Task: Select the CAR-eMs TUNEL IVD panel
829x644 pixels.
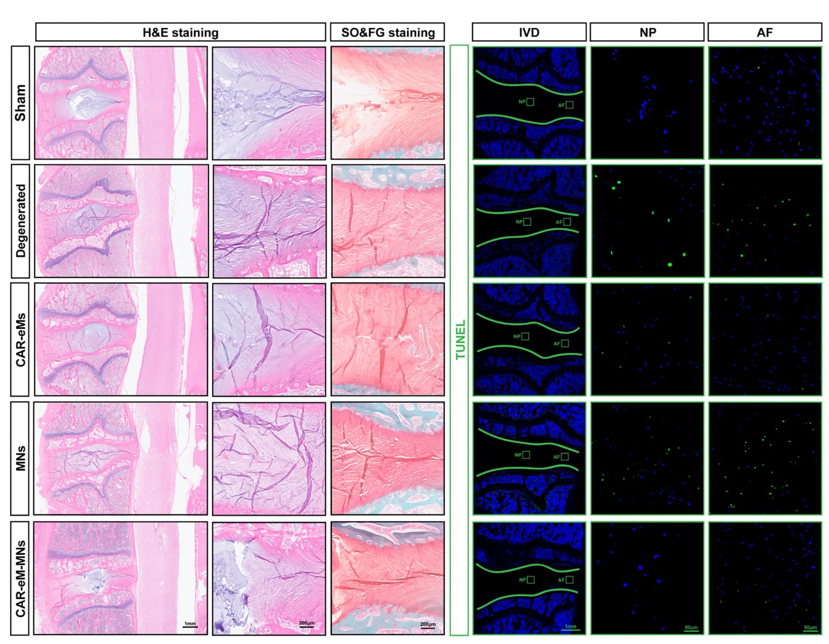Action: pos(529,339)
